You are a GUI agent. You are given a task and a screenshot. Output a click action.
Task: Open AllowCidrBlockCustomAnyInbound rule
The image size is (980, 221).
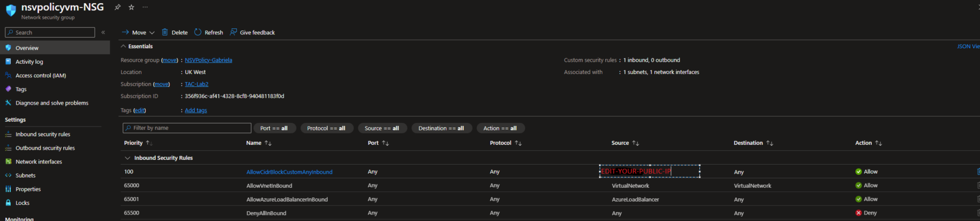pos(289,172)
